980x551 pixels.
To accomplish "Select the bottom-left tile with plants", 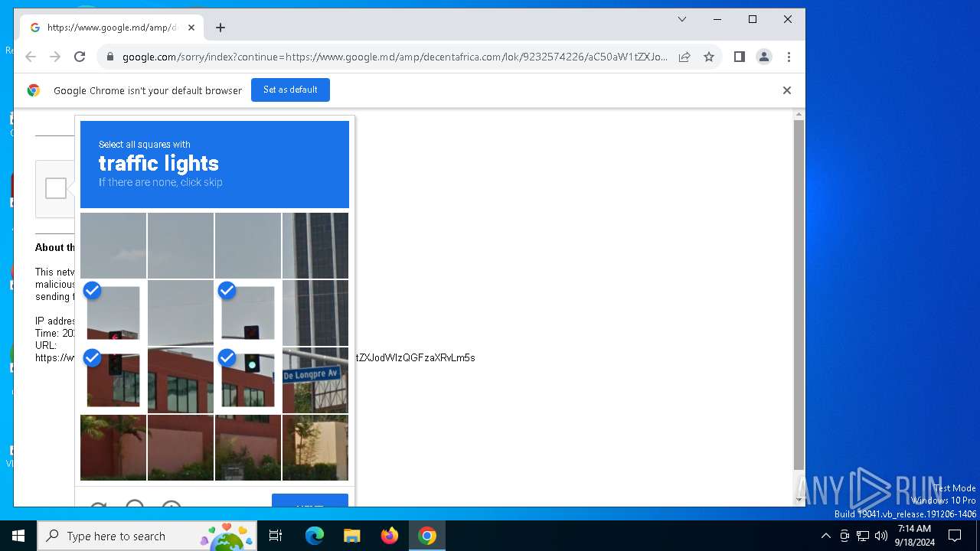I will point(113,448).
